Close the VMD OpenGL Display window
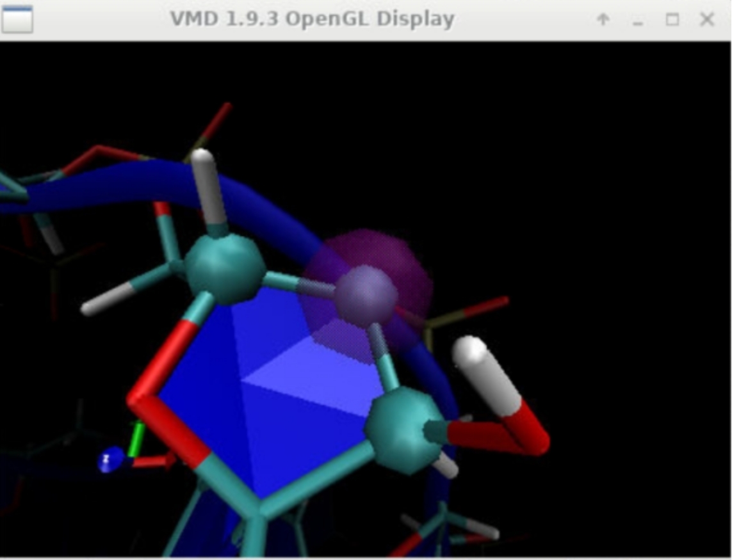732x560 pixels. pyautogui.click(x=706, y=20)
